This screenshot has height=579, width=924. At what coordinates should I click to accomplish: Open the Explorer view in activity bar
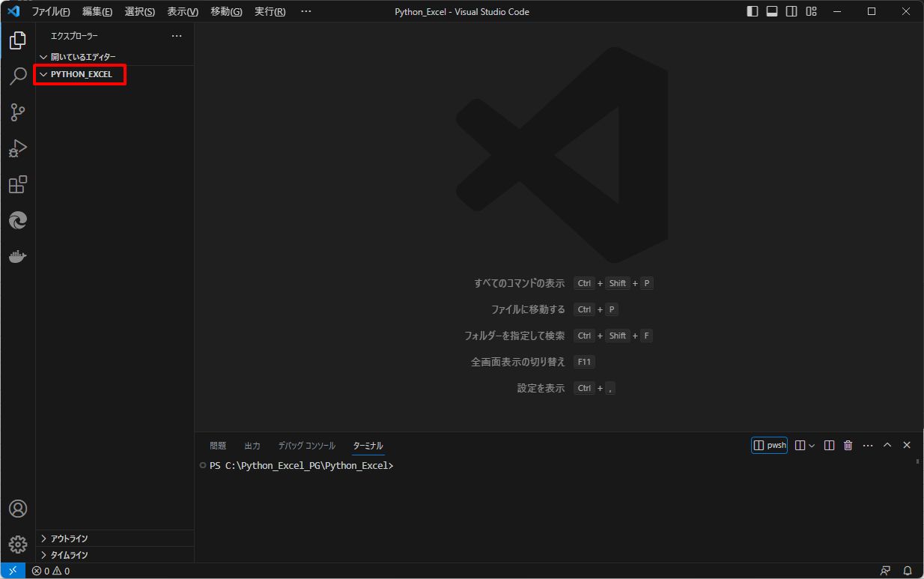click(x=18, y=40)
